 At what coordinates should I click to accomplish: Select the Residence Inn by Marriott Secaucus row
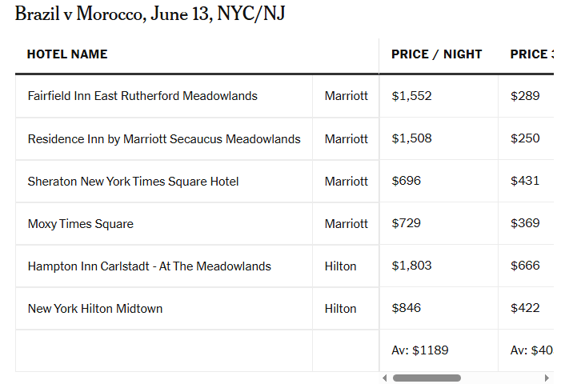pos(164,139)
